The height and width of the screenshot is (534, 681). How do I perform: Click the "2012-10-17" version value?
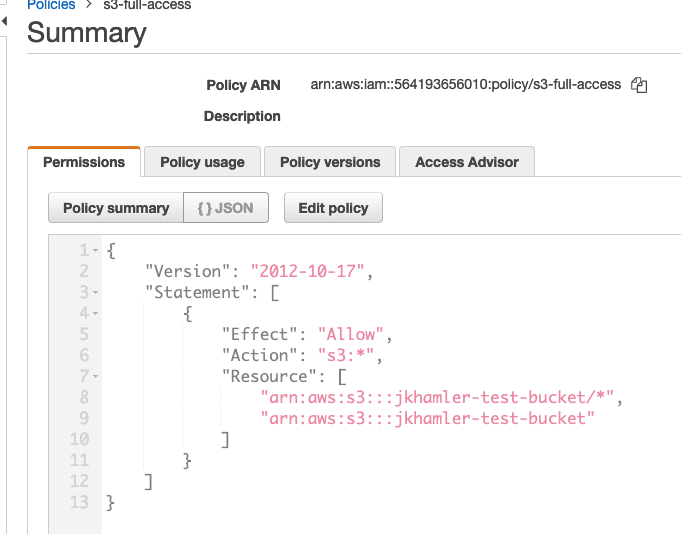point(307,272)
